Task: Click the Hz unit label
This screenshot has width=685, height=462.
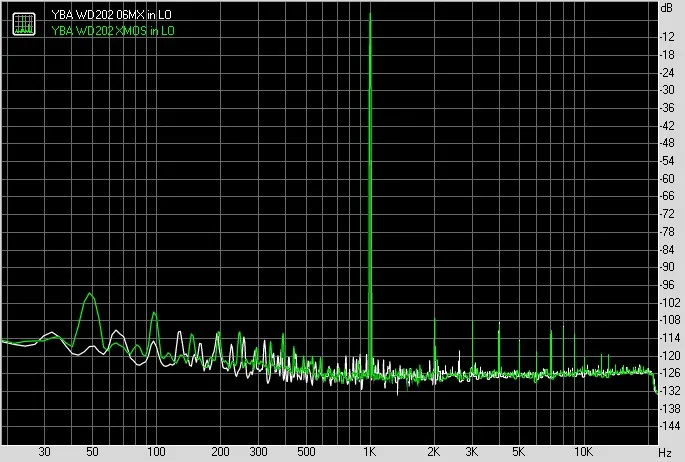Action: 665,452
